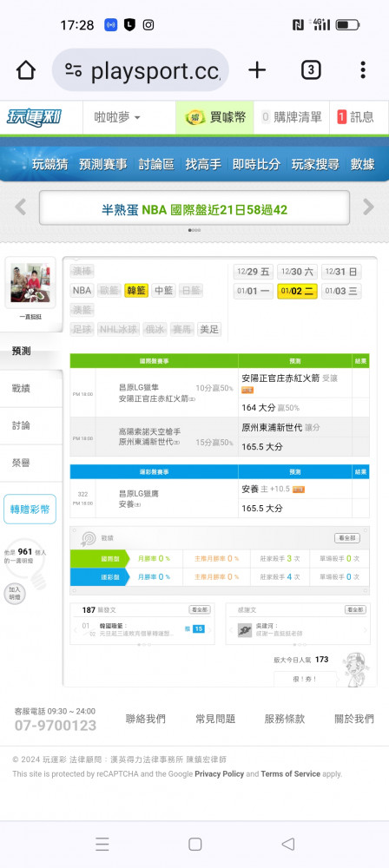Viewport: 389px width, 868px height.
Task: Switch to the 預測 side tab
Action: (x=30, y=352)
